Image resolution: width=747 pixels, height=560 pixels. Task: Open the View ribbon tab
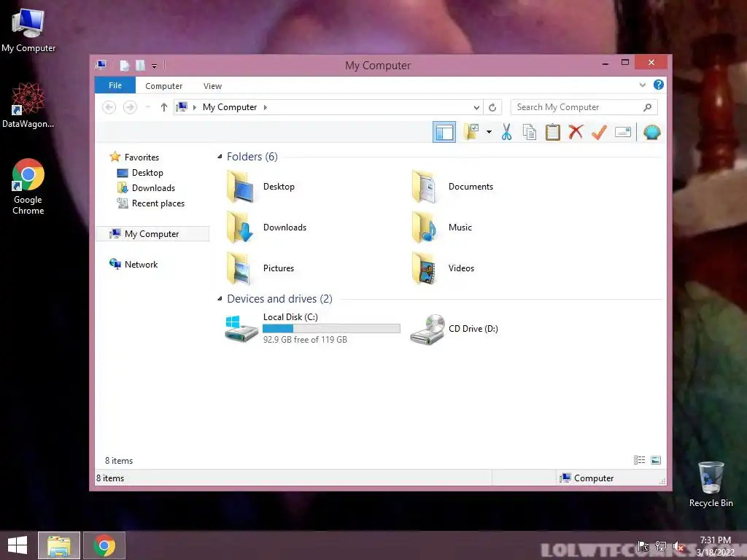coord(212,86)
